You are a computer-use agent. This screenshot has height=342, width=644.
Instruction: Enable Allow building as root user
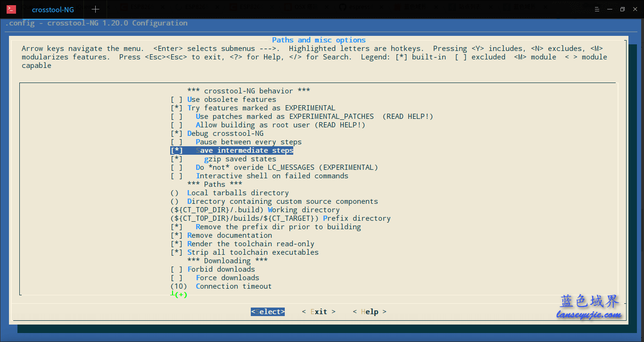click(x=268, y=125)
